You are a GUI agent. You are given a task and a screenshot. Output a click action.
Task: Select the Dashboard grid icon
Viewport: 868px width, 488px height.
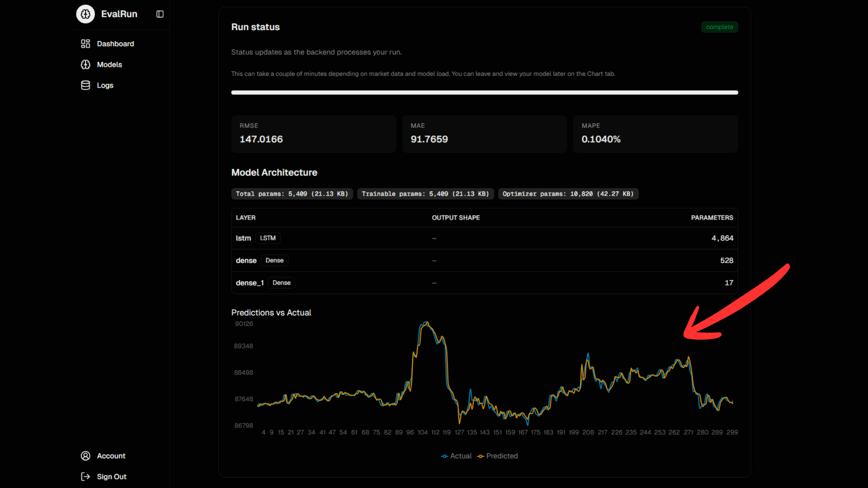click(x=85, y=43)
